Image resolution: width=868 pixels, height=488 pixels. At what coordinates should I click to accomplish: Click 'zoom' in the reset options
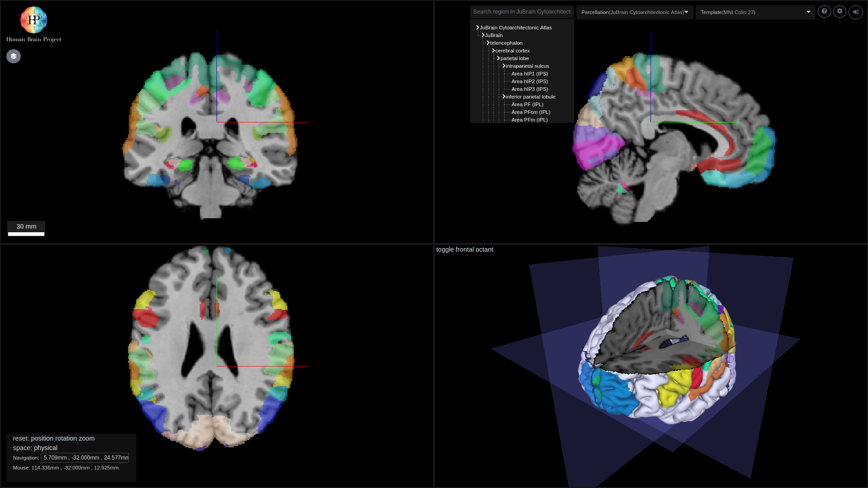coord(86,438)
